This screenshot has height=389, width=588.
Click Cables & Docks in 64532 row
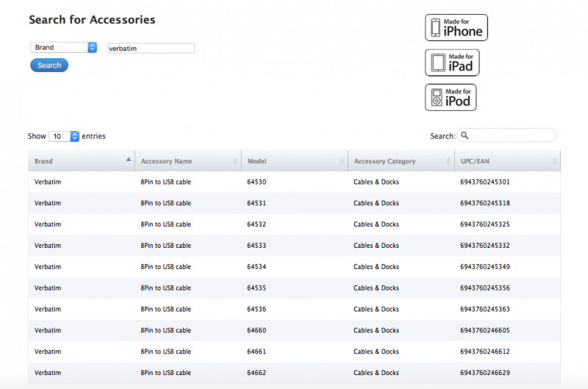point(376,224)
